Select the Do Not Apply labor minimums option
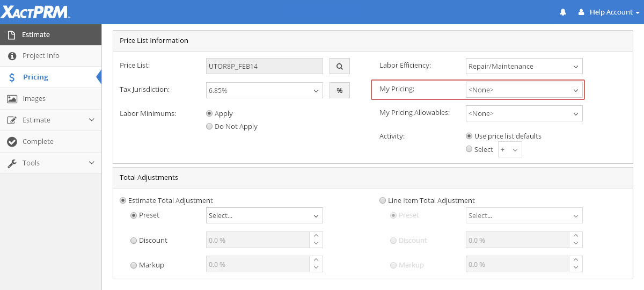The width and height of the screenshot is (644, 290). [x=210, y=127]
